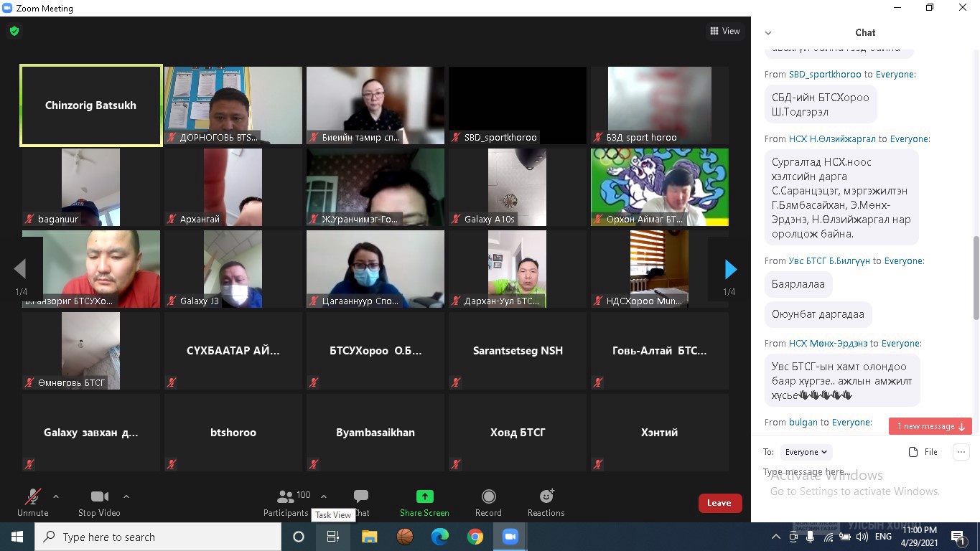Open the View layout menu
This screenshot has width=980, height=551.
click(x=725, y=31)
